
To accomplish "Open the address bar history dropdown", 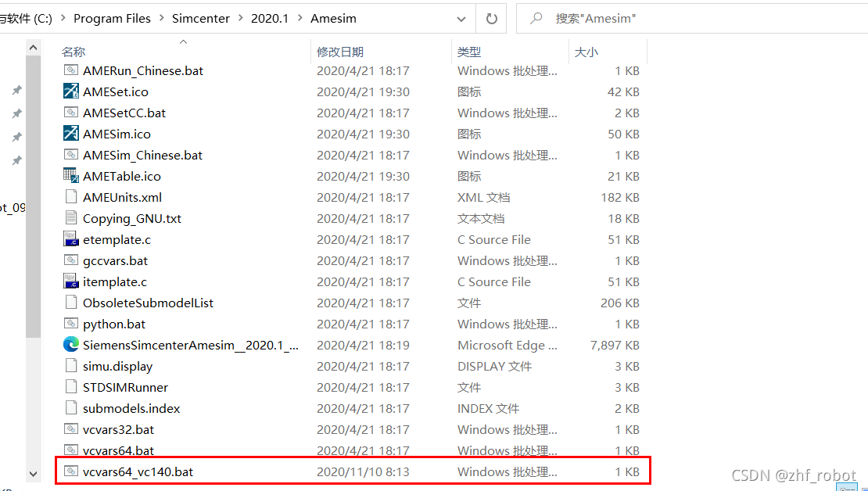I will tap(461, 19).
